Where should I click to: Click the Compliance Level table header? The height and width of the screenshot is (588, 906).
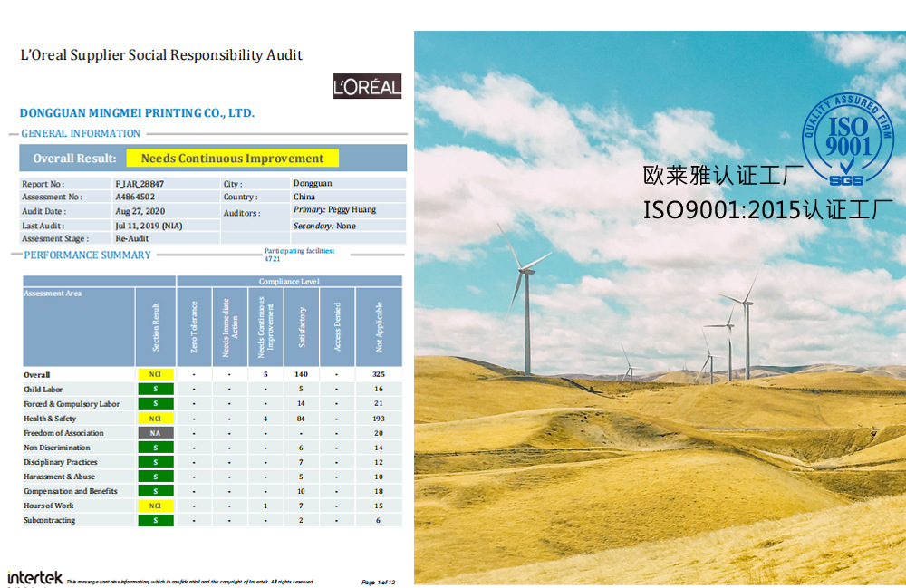click(x=289, y=282)
